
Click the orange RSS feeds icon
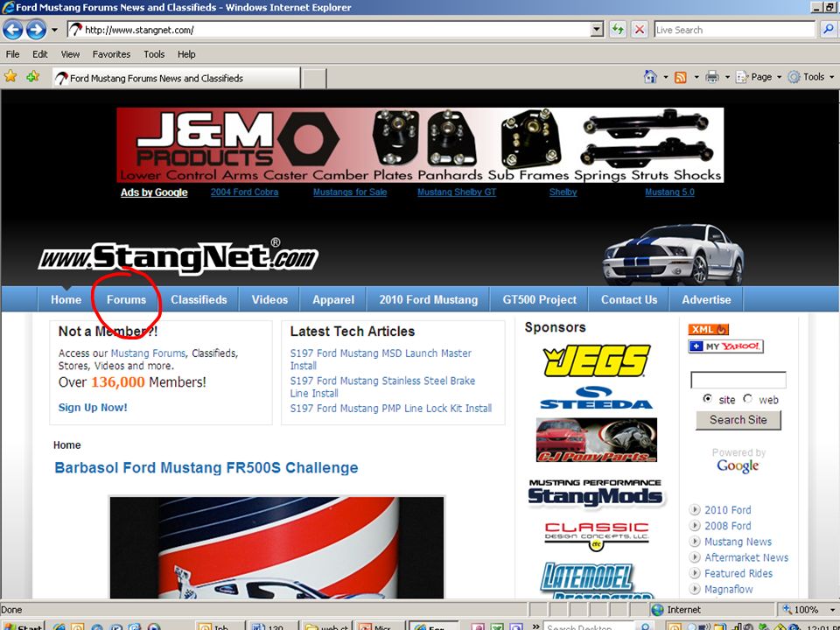point(681,77)
